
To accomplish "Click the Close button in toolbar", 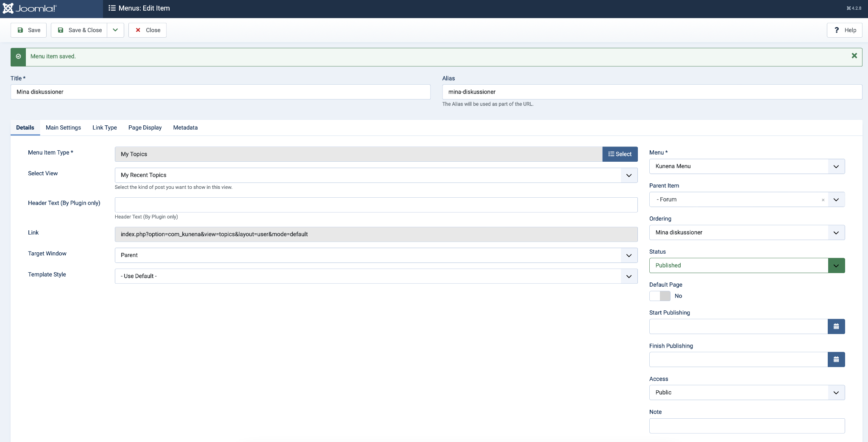I will [147, 30].
